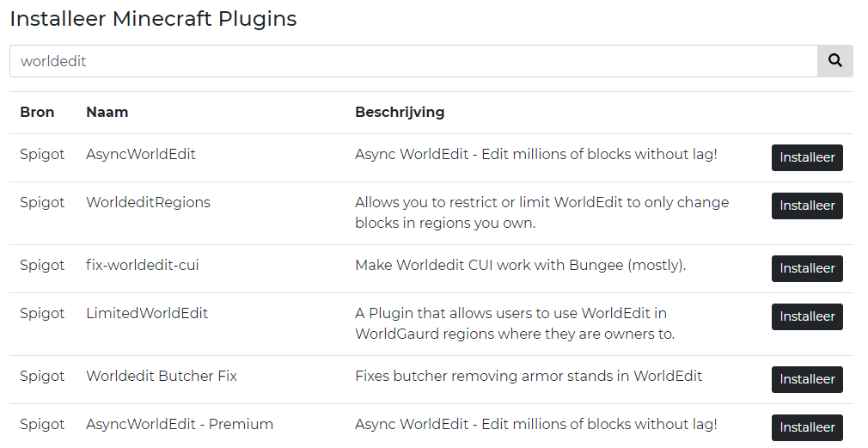Screen dimensions: 868x448
Task: Click the Bungee CUI description text
Action: (x=520, y=265)
